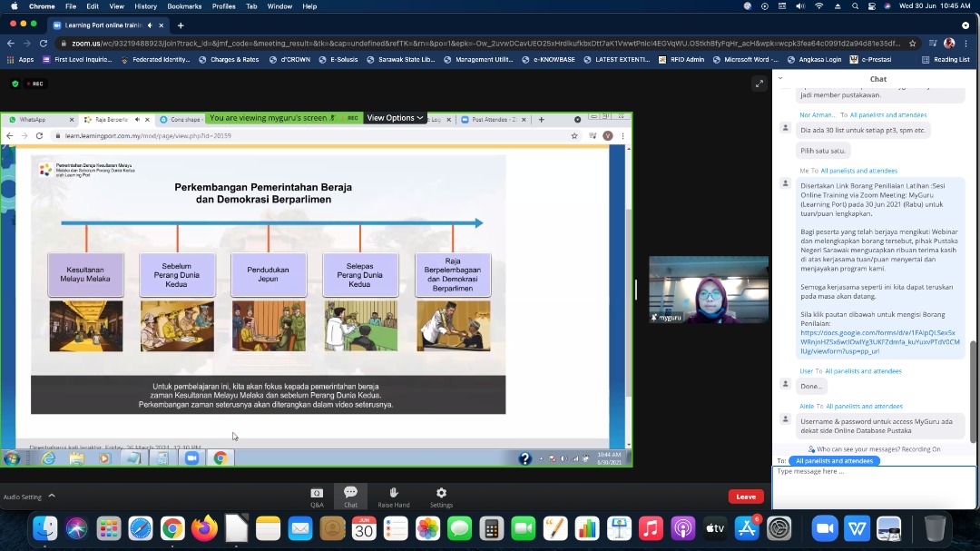Go forward in Chrome
Viewport: 980px width, 551px height.
pos(27,44)
